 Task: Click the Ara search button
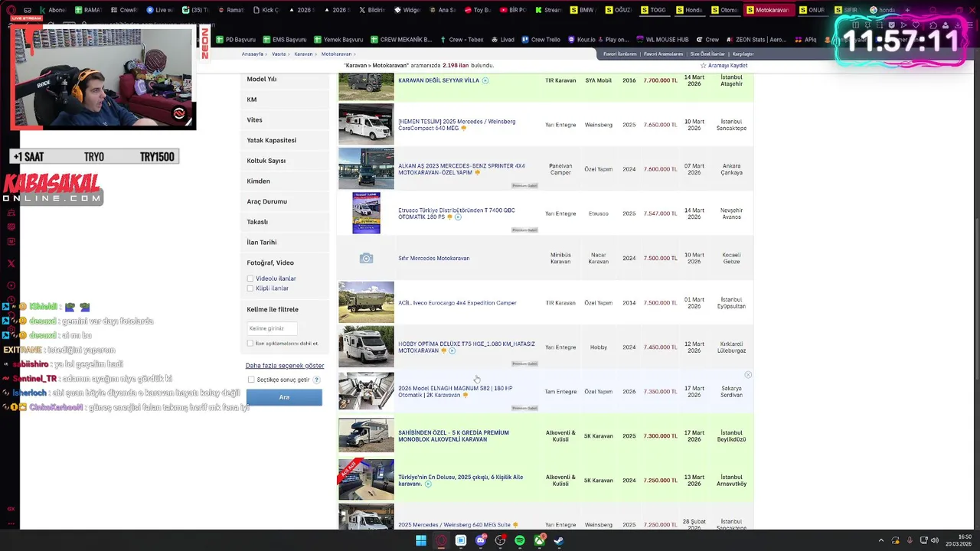click(284, 397)
